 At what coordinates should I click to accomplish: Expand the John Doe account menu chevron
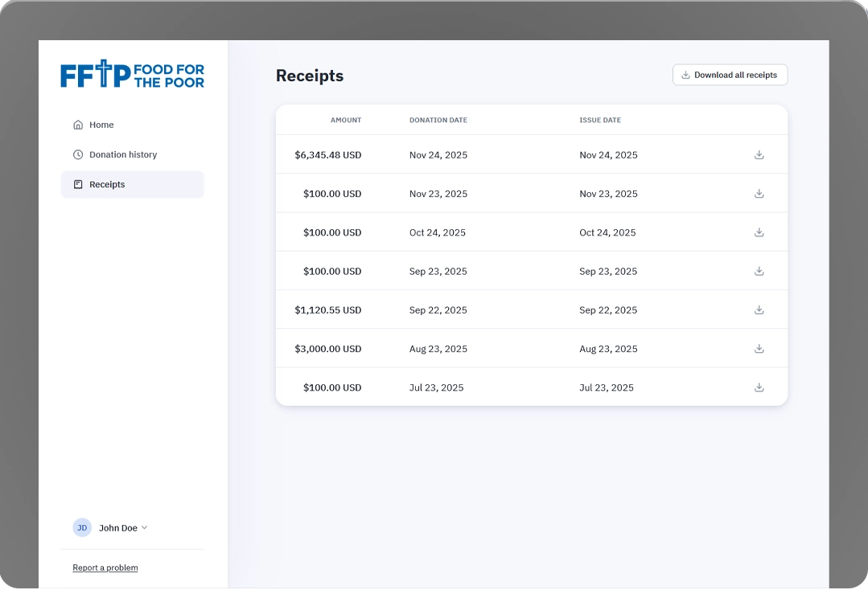tap(145, 528)
